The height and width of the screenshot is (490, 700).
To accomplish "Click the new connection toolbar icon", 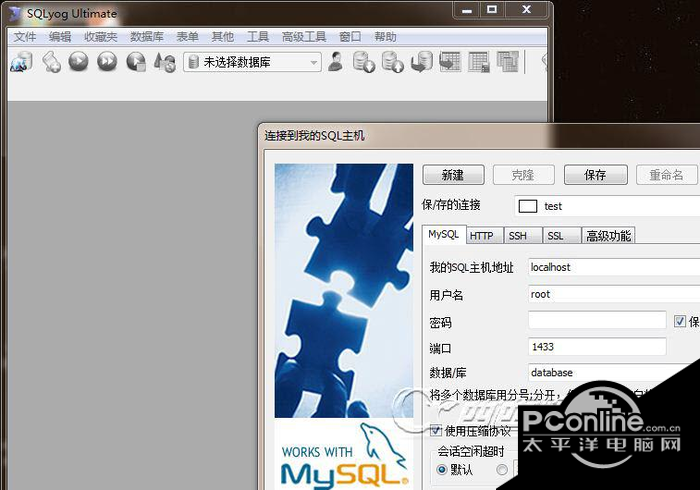I will coord(21,62).
